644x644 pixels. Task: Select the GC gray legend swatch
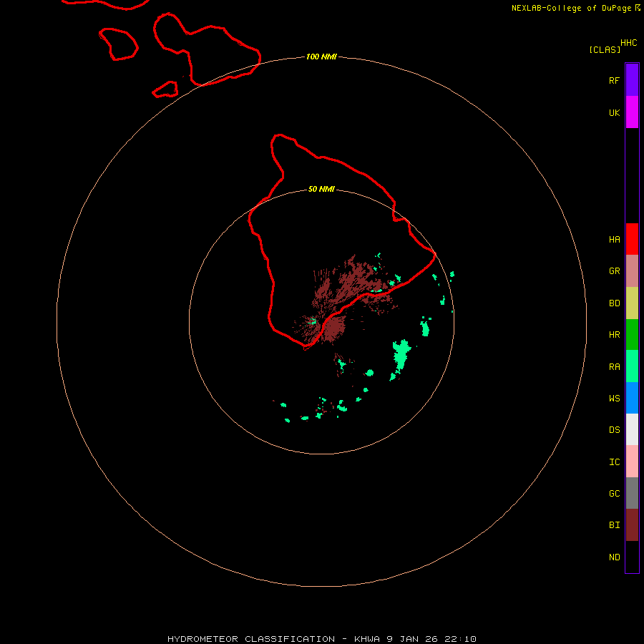click(632, 493)
